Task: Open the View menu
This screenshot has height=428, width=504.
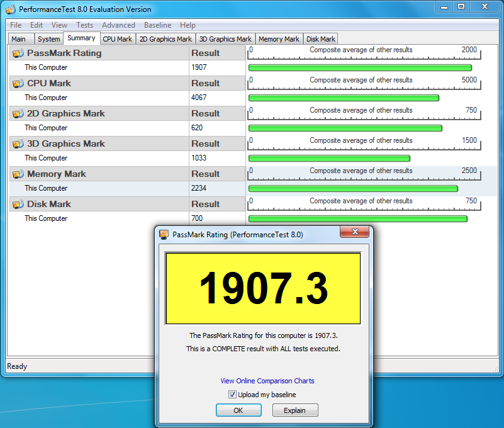Action: pos(60,25)
